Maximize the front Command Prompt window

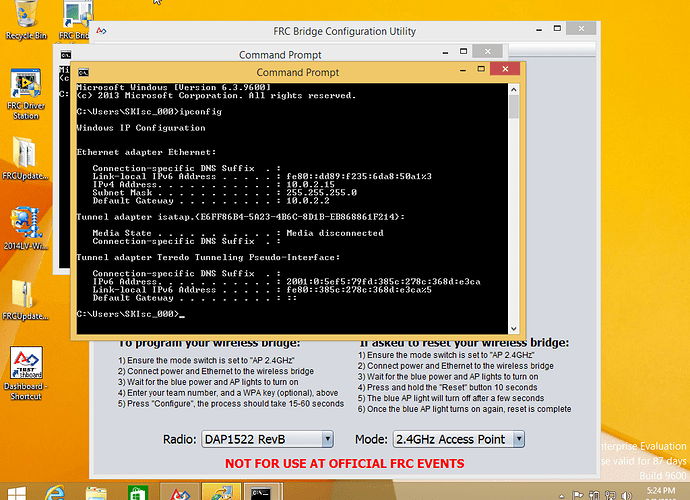(x=481, y=69)
